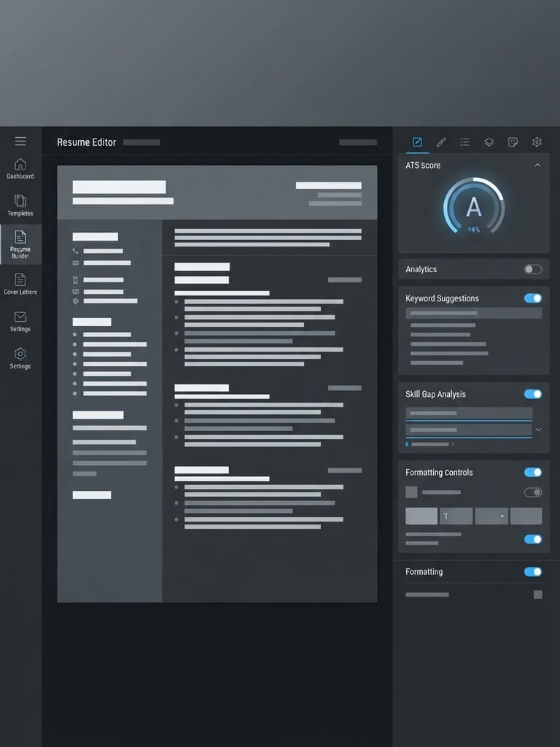This screenshot has width=560, height=747.
Task: Disable the Formatting toggle
Action: 533,572
